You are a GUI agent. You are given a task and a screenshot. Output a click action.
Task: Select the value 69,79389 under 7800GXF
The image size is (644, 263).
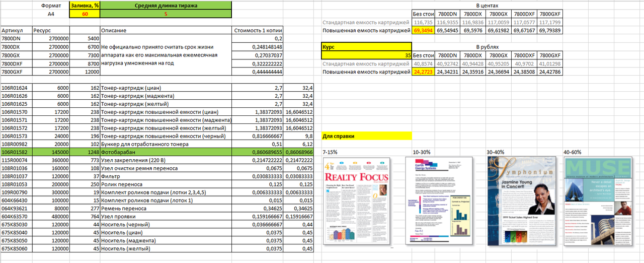pos(550,31)
